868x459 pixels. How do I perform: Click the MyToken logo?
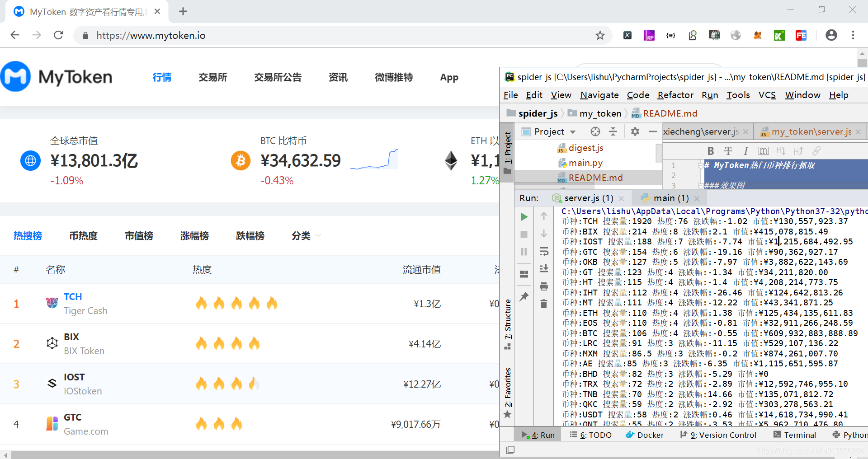click(x=57, y=77)
